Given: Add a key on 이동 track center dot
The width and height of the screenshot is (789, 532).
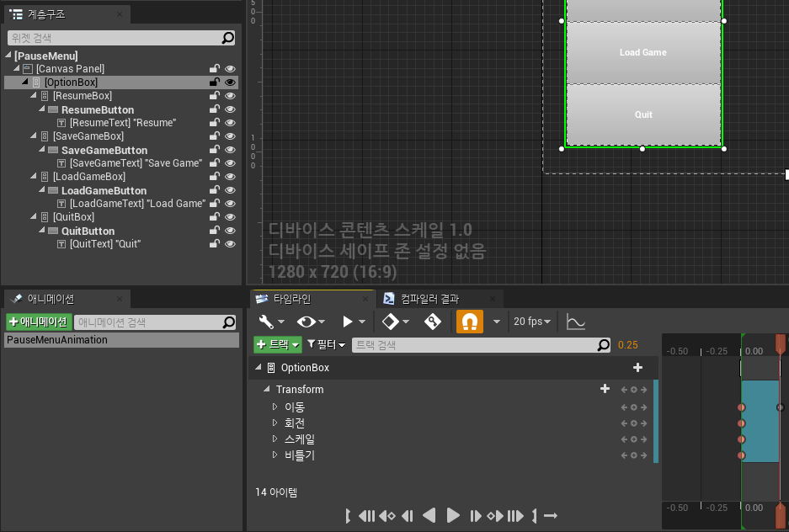Looking at the screenshot, I should click(x=634, y=407).
